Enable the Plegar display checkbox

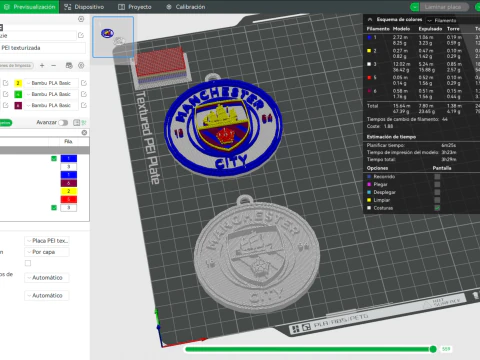[437, 184]
